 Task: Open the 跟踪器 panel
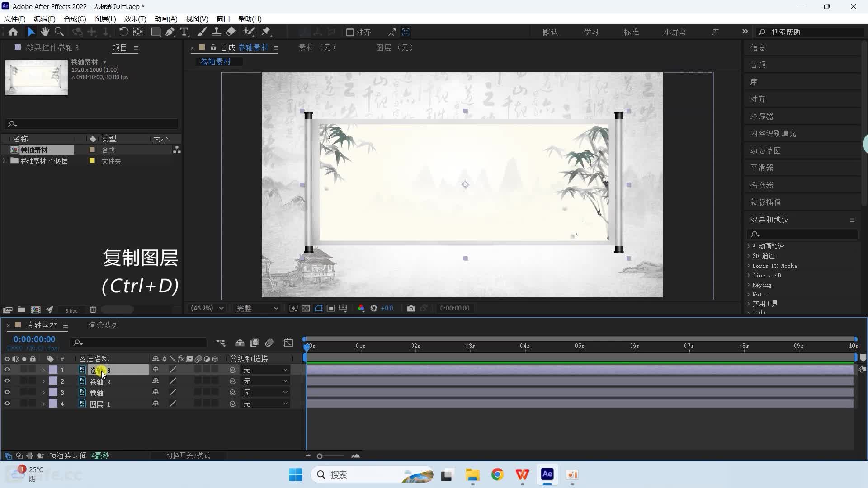762,116
